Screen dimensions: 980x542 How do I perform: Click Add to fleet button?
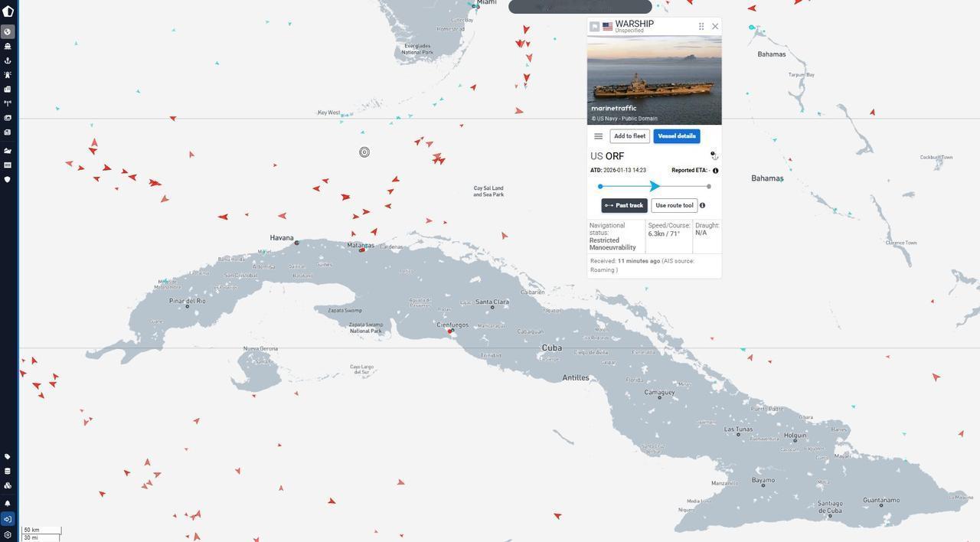pos(629,136)
